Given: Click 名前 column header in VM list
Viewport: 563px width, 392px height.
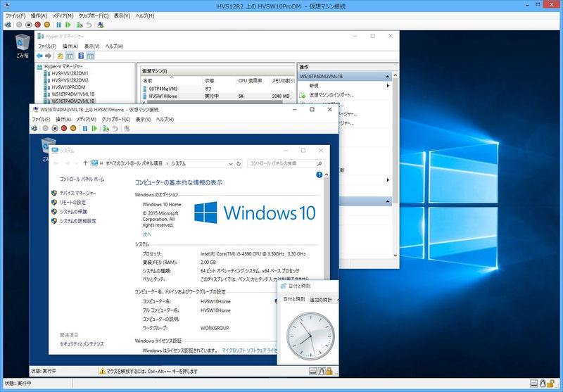Looking at the screenshot, I should point(171,81).
